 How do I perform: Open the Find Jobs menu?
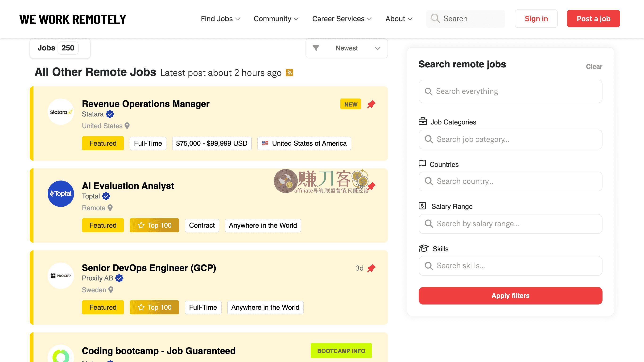coord(220,19)
